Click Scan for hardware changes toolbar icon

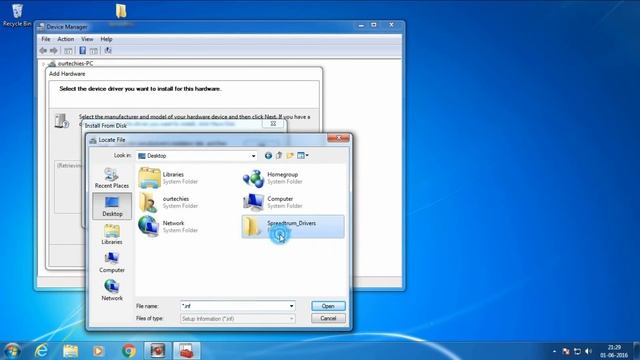(x=108, y=51)
